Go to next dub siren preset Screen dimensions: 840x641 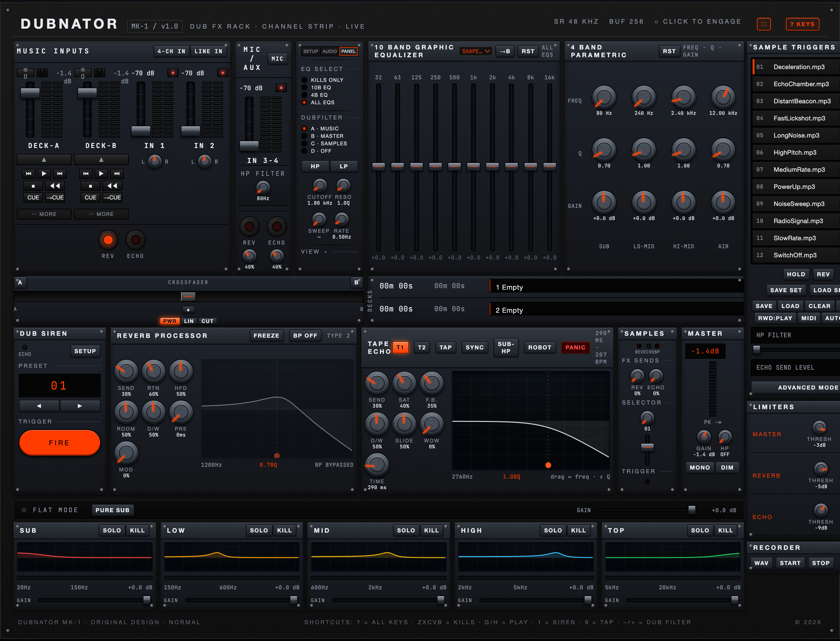(x=80, y=406)
